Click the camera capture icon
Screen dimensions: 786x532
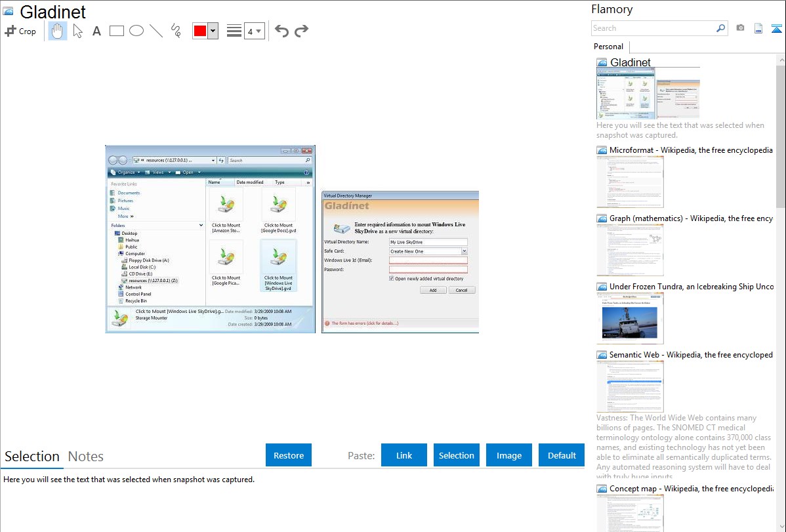pos(740,28)
